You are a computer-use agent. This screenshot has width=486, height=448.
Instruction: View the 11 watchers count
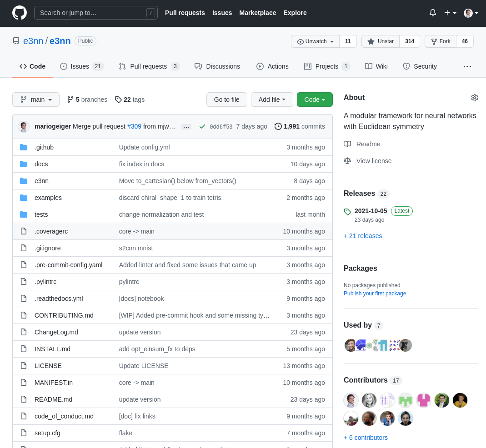click(x=348, y=41)
